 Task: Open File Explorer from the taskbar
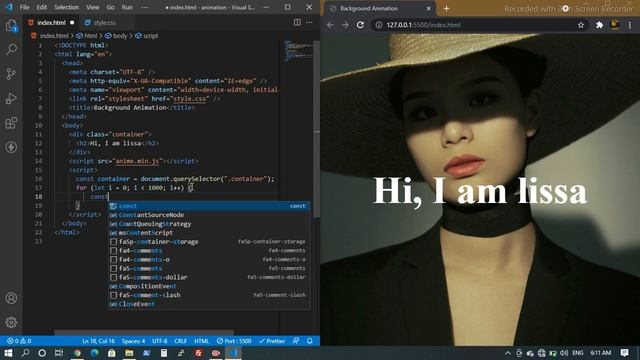(x=129, y=353)
